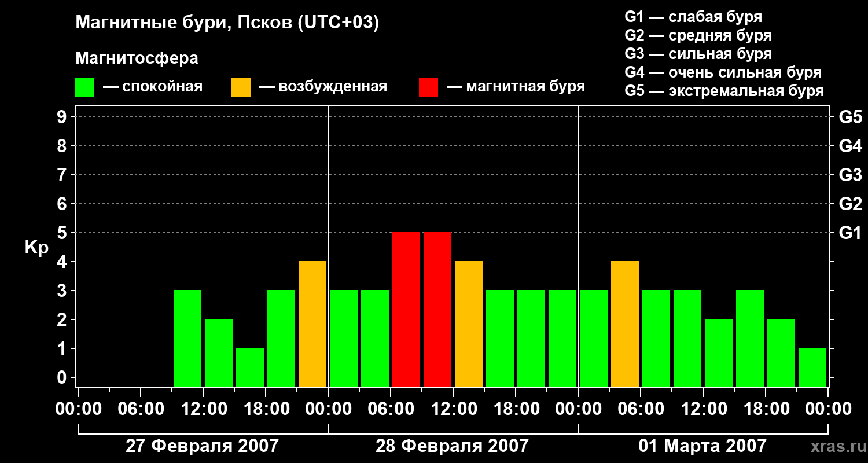Click the red 'магнитная буря' legend swatch
The height and width of the screenshot is (463, 868).
[x=428, y=87]
